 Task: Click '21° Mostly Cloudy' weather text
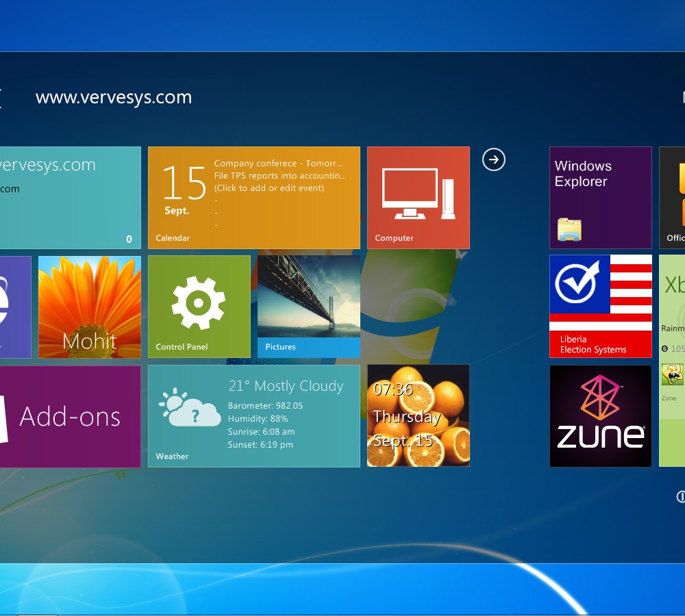286,386
